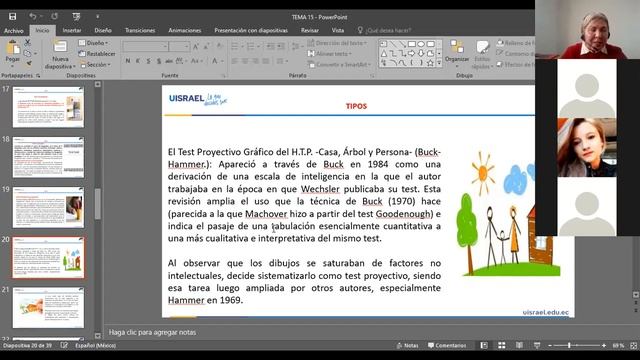Switch to Reading view icon
Viewport: 640px width, 360px height.
coord(519,345)
